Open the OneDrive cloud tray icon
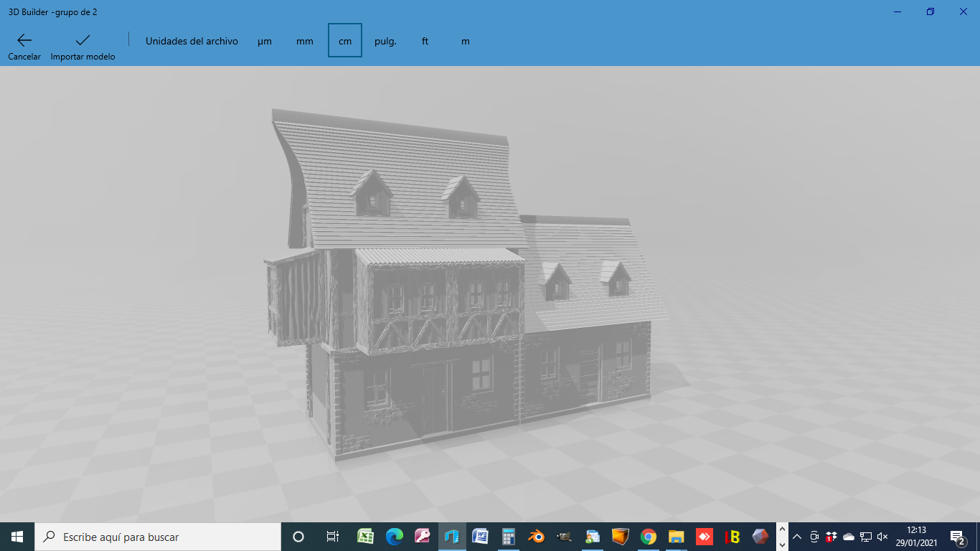The image size is (980, 551). (x=849, y=537)
